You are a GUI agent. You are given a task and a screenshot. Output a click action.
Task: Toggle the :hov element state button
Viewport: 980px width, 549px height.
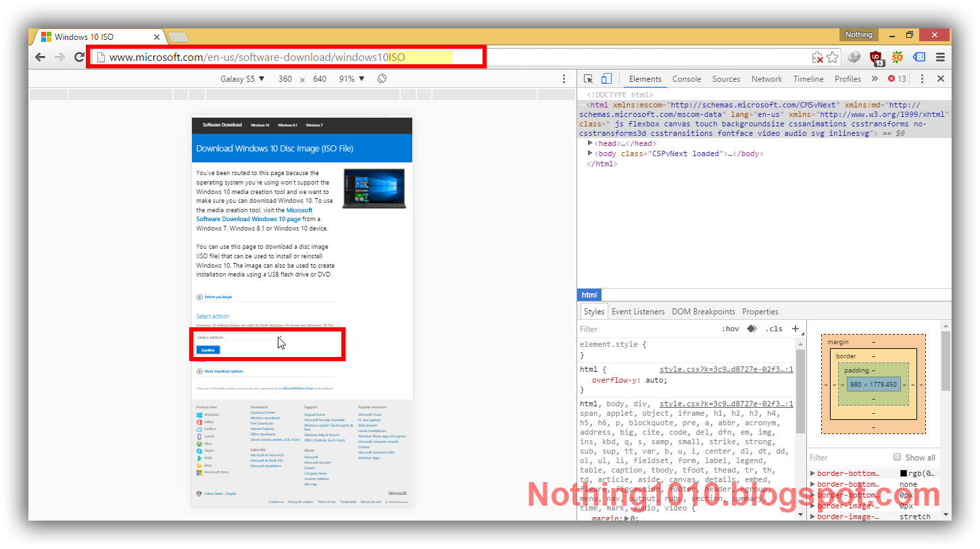pos(731,329)
